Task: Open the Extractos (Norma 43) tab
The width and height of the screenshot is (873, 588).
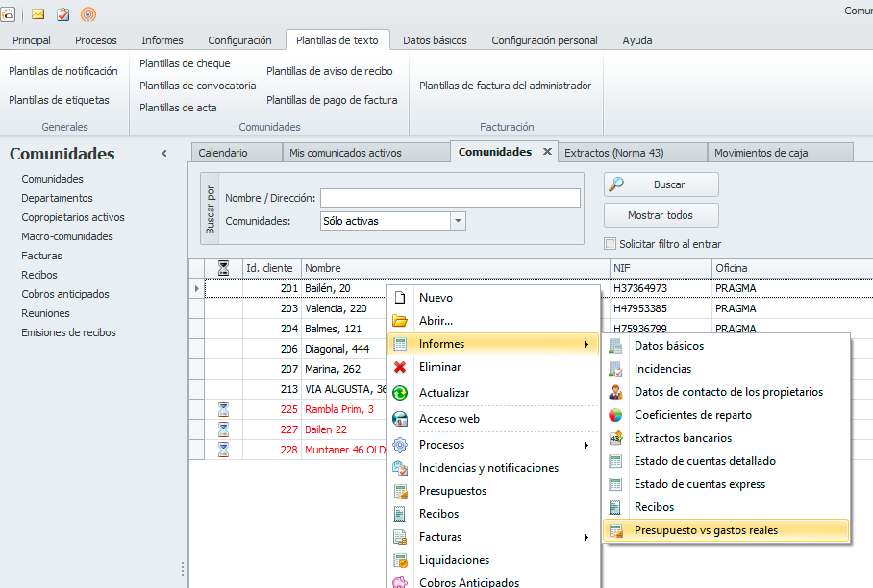Action: (613, 153)
